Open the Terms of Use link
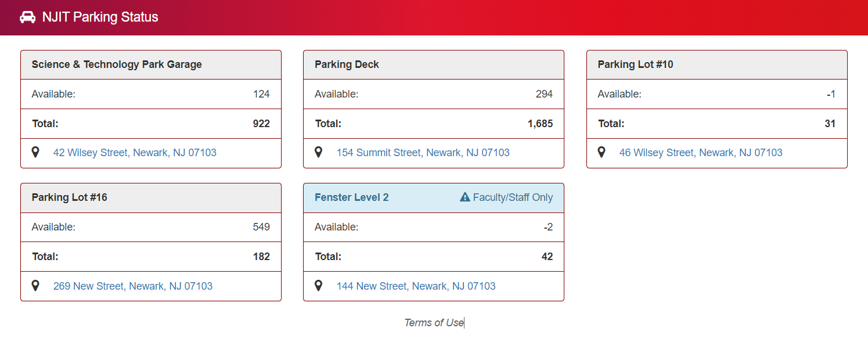This screenshot has width=868, height=346. (434, 323)
